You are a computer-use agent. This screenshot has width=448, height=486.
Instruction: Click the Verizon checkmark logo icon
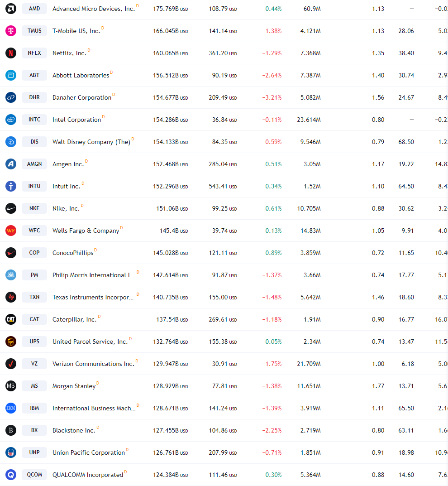[x=11, y=364]
